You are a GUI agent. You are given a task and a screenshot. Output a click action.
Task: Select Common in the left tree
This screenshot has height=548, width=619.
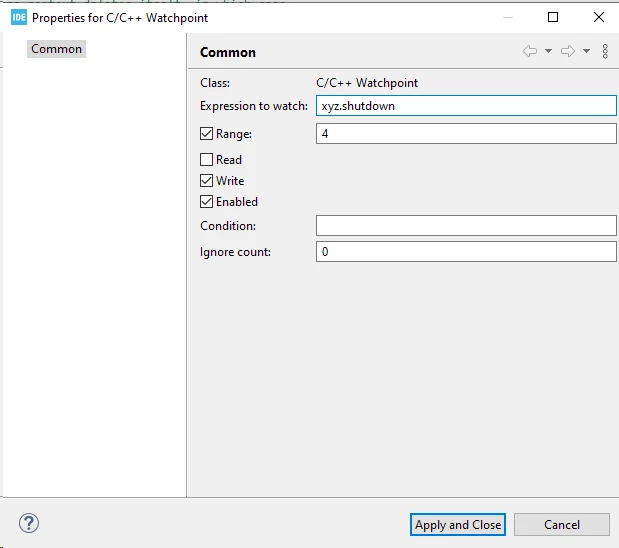pyautogui.click(x=56, y=49)
